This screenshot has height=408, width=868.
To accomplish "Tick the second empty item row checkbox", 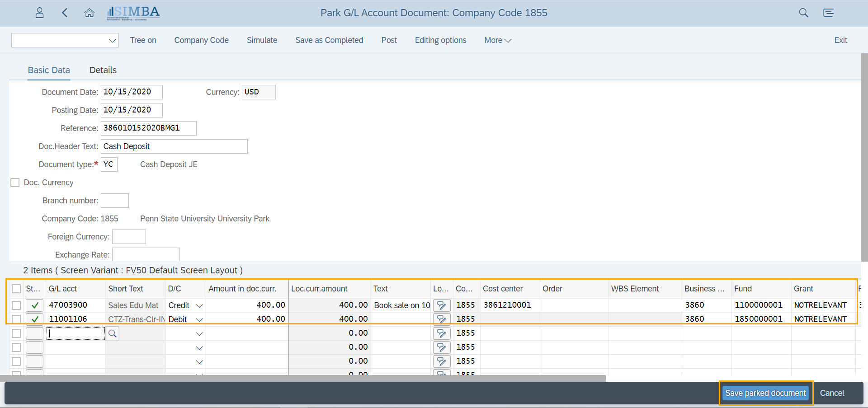I will [x=16, y=347].
